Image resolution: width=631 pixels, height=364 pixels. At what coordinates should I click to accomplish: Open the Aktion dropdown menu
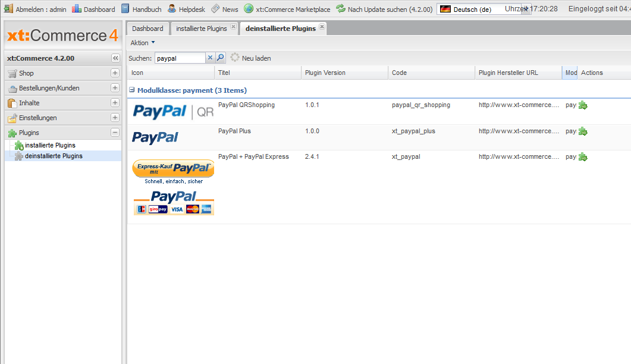click(x=143, y=43)
